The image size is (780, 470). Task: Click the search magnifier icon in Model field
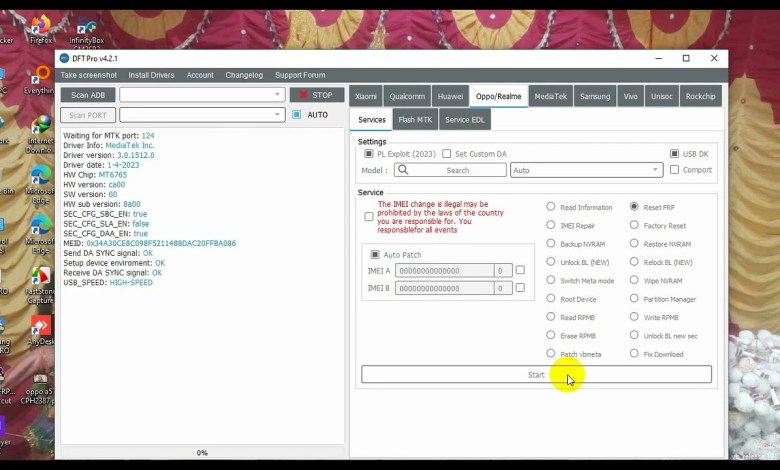(x=403, y=170)
